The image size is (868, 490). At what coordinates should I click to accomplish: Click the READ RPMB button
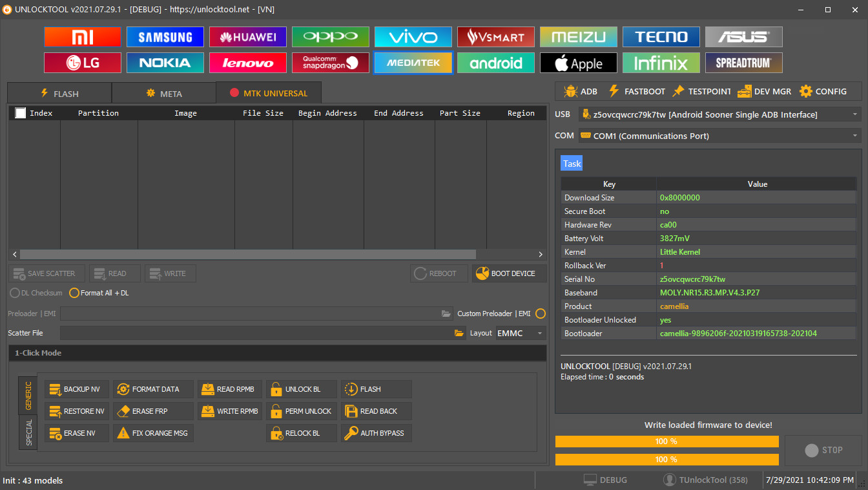point(230,389)
